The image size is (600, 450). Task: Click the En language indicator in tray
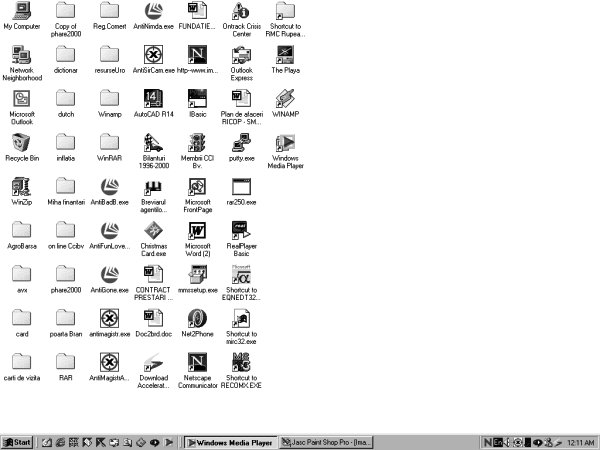tap(498, 442)
